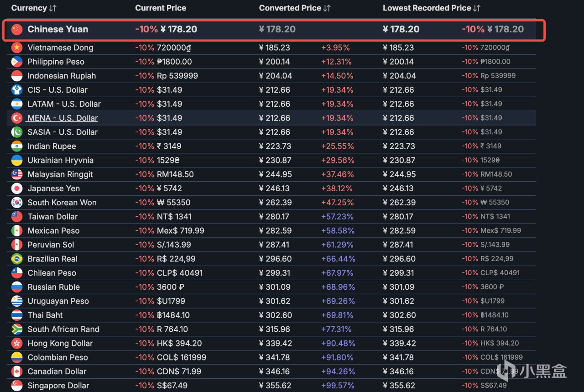The height and width of the screenshot is (392, 584).
Task: Click the Chinese Yuan flag icon
Action: point(17,30)
